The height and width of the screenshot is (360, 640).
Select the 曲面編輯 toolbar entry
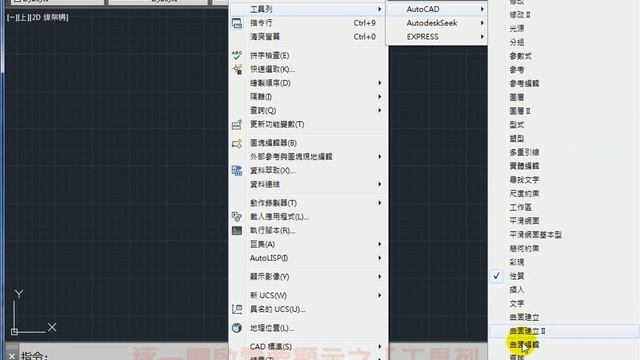pos(524,345)
